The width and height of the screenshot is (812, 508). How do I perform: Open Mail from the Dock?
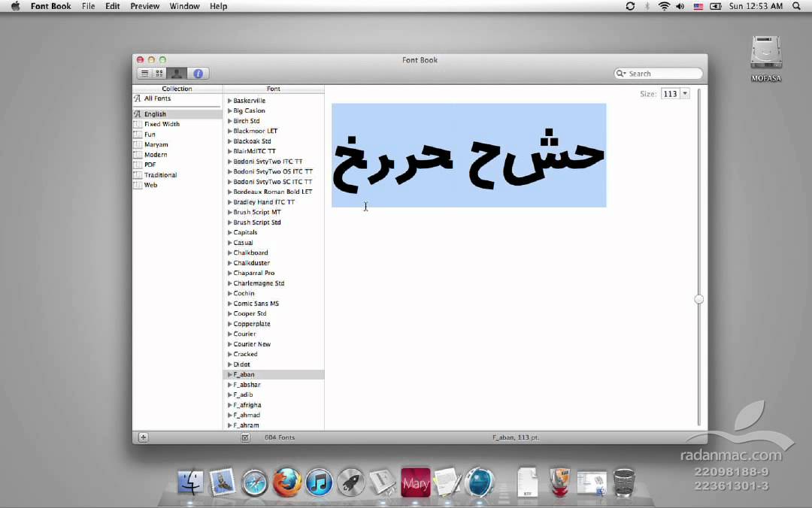223,482
